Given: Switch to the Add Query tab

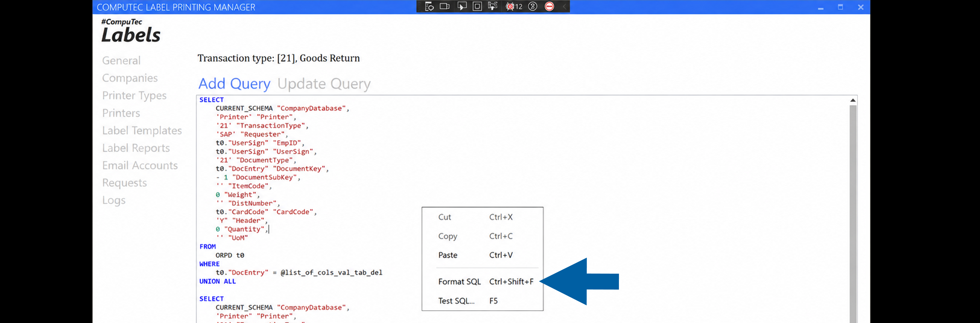Looking at the screenshot, I should click(234, 84).
